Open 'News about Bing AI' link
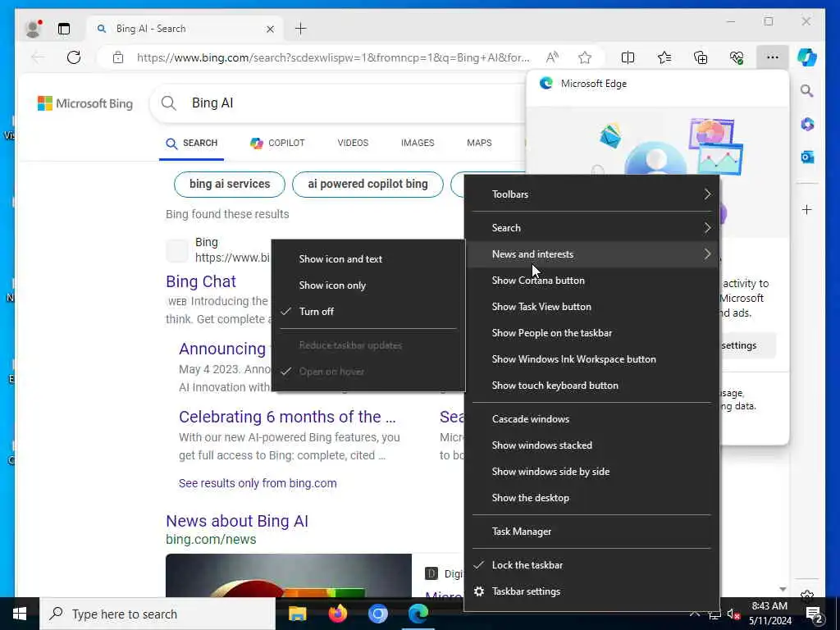Image resolution: width=840 pixels, height=630 pixels. click(237, 521)
